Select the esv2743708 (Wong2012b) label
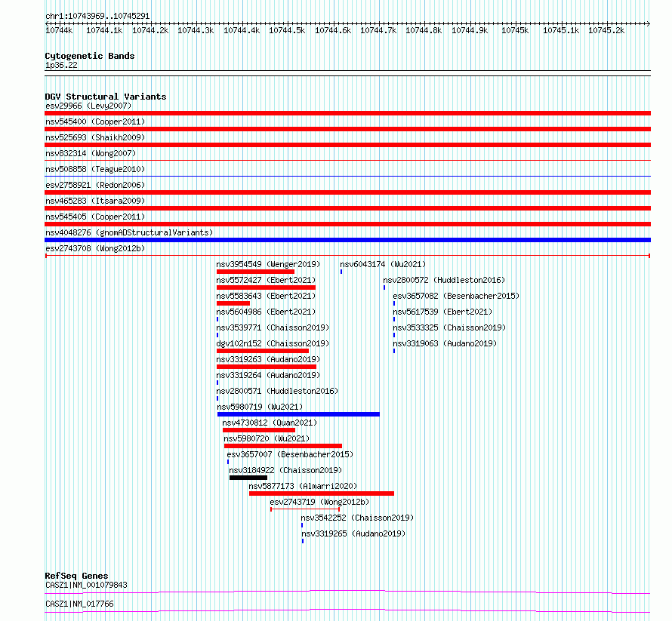The width and height of the screenshot is (672, 621). point(95,248)
